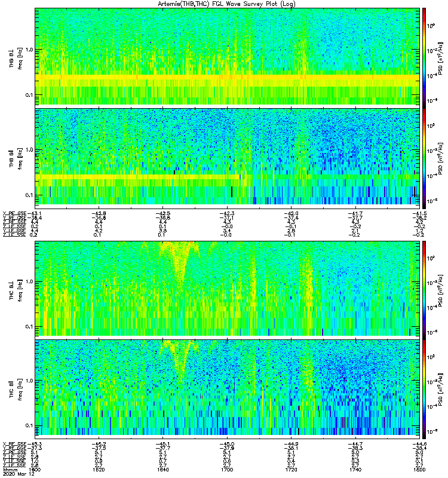Click the plot title 'Artemis(THB,THC) FGL Wave Survey Plot (Log)'
This screenshot has width=448, height=478.
click(x=226, y=4)
